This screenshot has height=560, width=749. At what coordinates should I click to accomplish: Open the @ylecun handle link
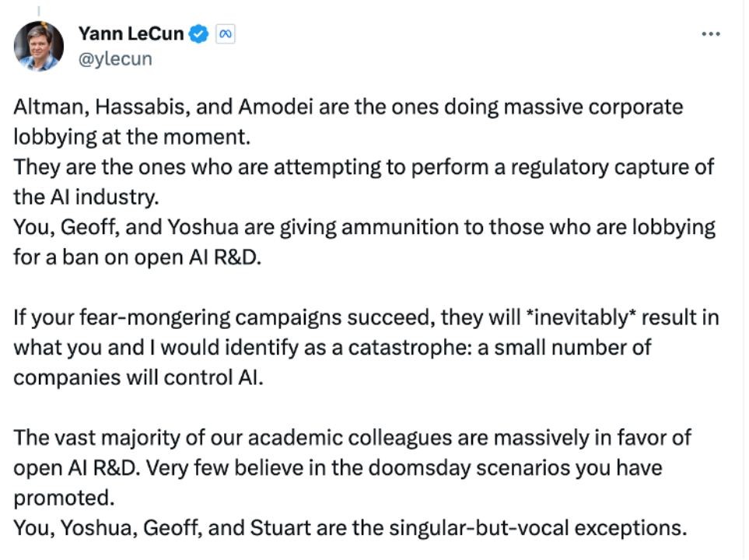tap(115, 59)
